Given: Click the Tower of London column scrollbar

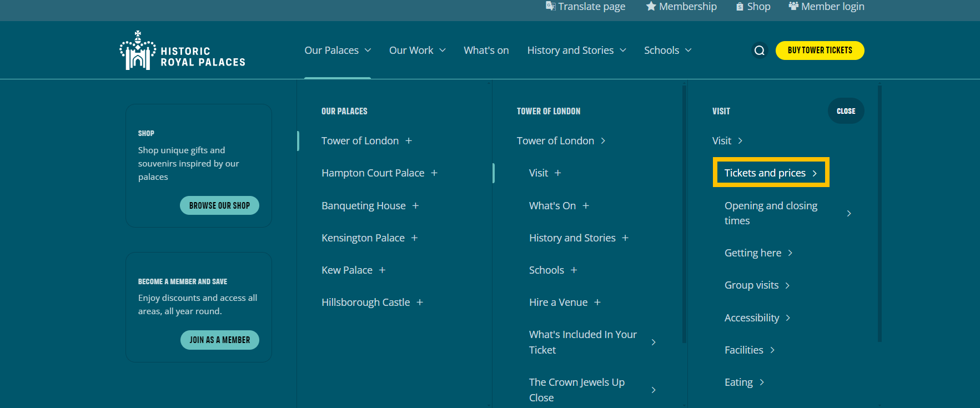Looking at the screenshot, I should pyautogui.click(x=685, y=214).
